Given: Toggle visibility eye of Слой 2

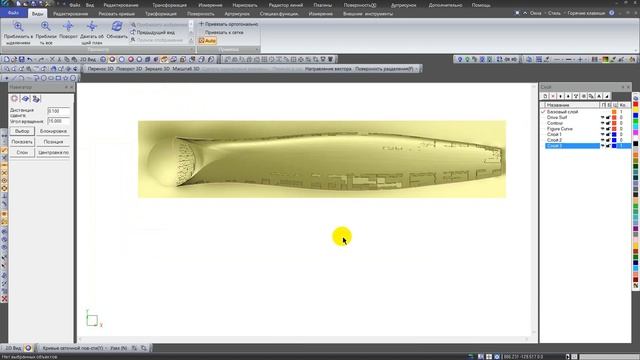Looking at the screenshot, I should 602,140.
